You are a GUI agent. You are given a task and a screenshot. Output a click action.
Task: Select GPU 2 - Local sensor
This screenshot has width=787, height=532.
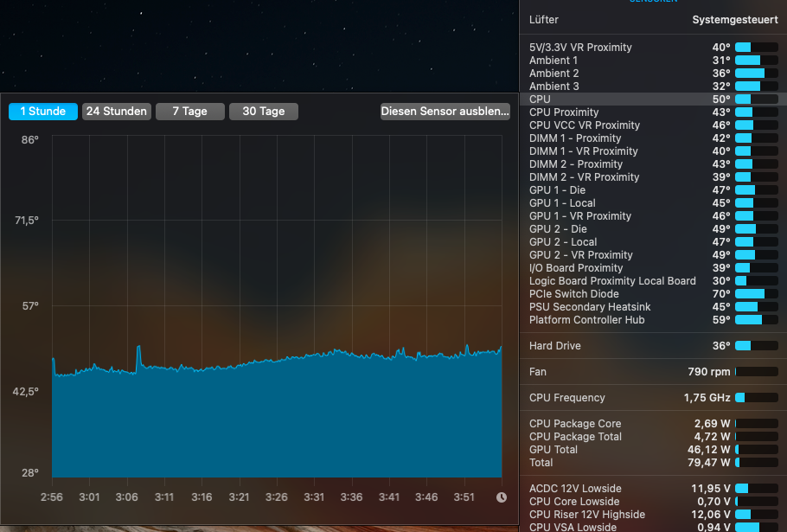654,242
